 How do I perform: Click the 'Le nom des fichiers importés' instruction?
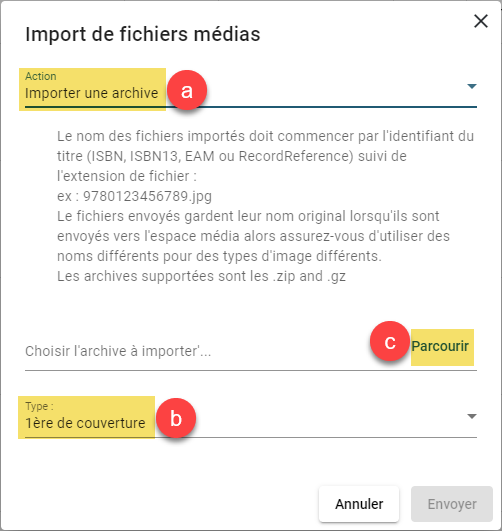265,156
